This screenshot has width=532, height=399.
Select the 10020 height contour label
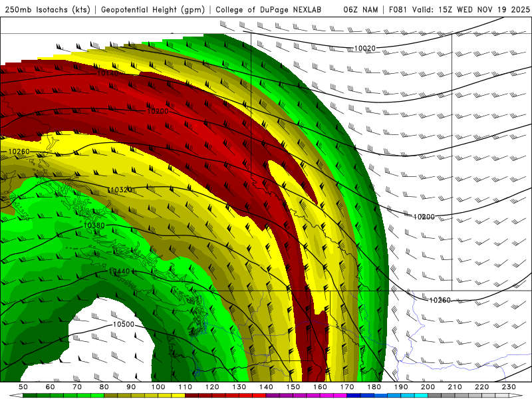pos(364,49)
